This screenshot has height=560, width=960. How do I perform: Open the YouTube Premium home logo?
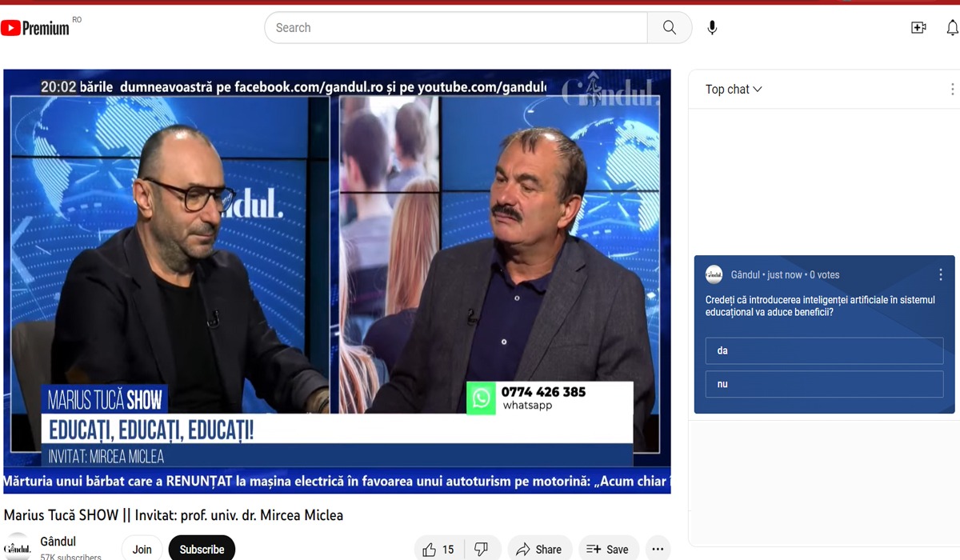[x=35, y=28]
